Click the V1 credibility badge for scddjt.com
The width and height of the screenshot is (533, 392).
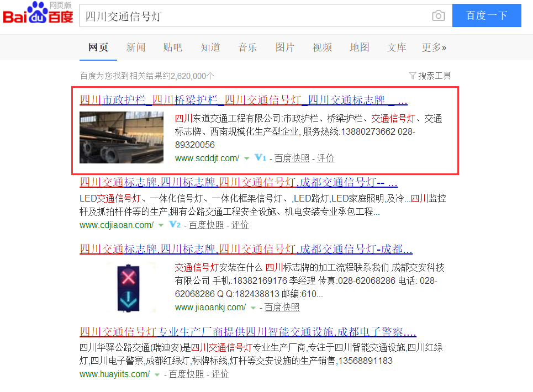260,157
